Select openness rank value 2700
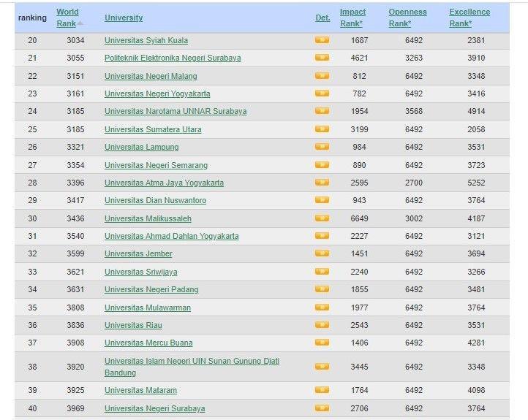This screenshot has width=528, height=420. click(x=413, y=183)
